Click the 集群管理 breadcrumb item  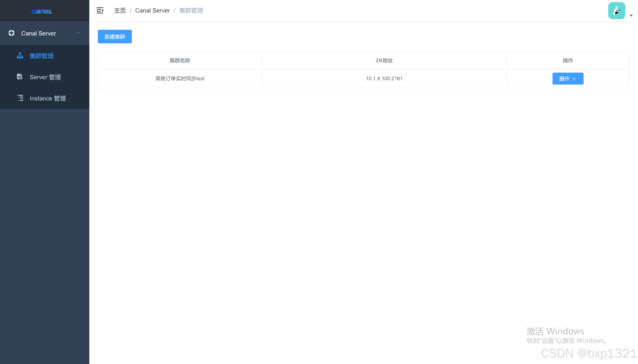(x=191, y=10)
